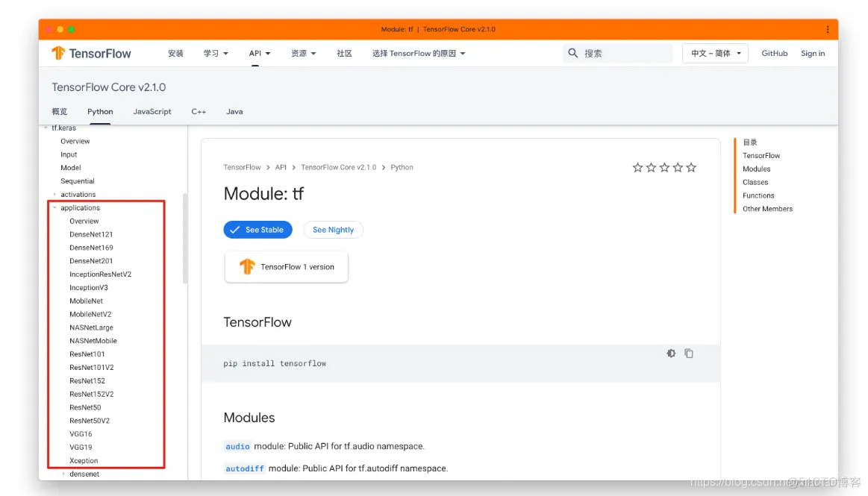Open Sequential under tf.keras
The height and width of the screenshot is (496, 868).
tap(78, 181)
